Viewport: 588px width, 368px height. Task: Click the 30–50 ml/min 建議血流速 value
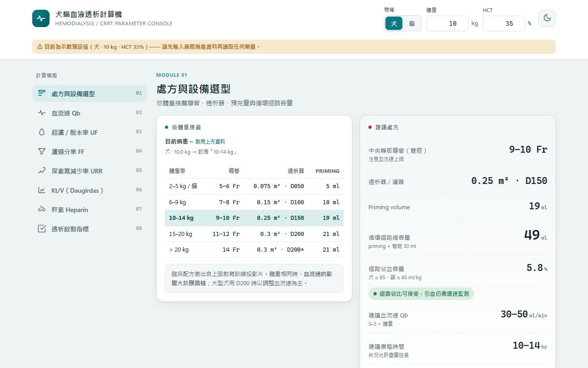coord(524,314)
